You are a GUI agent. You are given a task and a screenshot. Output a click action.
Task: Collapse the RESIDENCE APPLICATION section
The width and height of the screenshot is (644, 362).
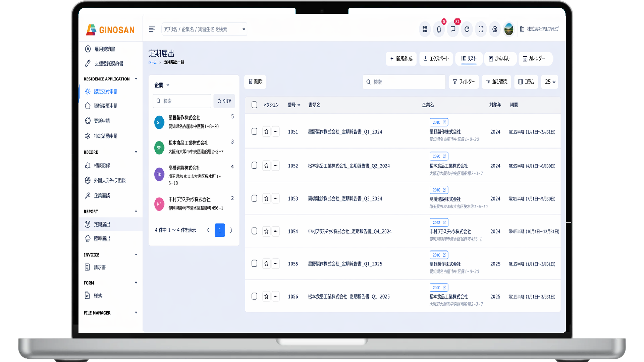[x=136, y=79]
